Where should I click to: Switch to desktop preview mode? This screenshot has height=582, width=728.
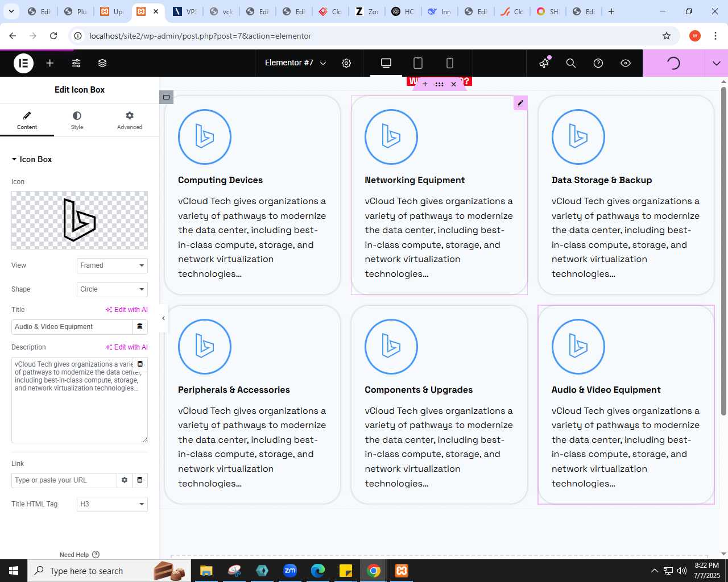(386, 63)
